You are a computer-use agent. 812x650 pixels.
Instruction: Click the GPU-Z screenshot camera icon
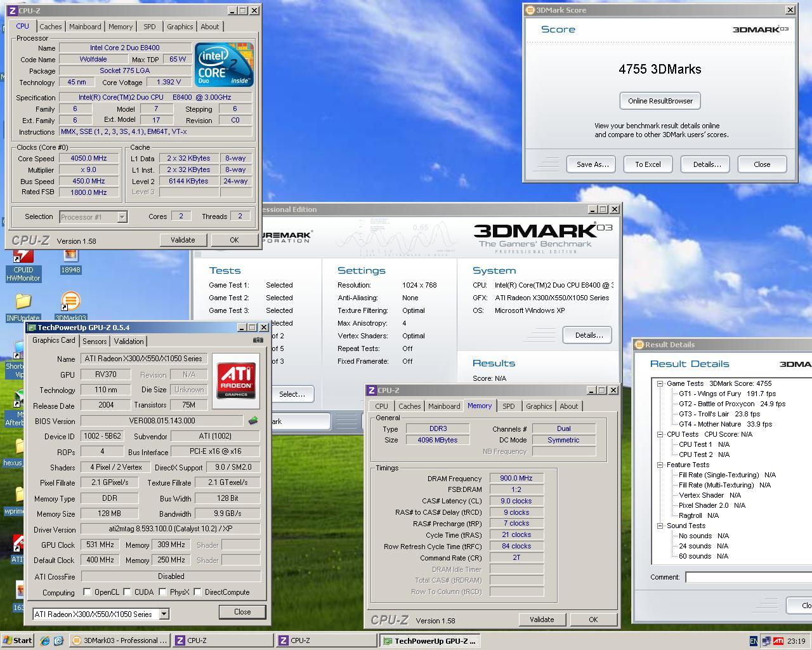click(258, 340)
